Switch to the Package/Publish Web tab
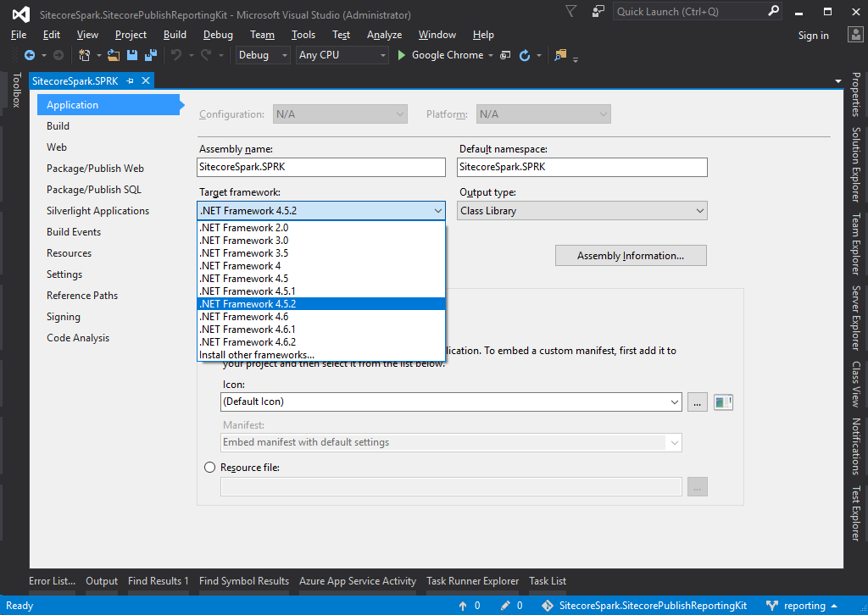This screenshot has height=615, width=868. click(x=95, y=169)
